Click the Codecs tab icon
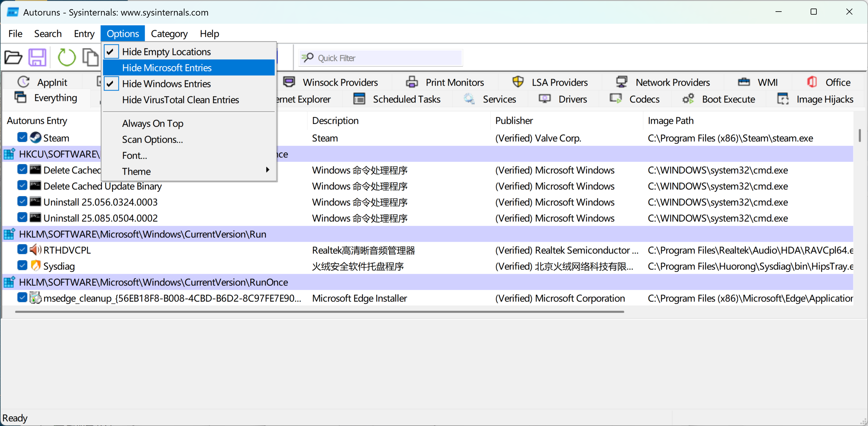Screen dimensions: 868x426 616,99
